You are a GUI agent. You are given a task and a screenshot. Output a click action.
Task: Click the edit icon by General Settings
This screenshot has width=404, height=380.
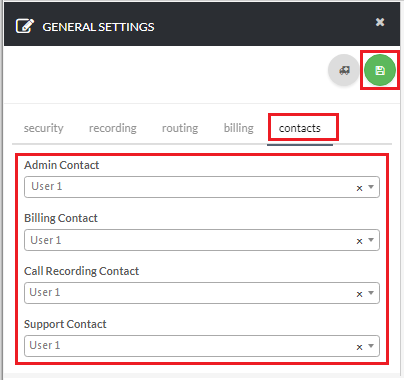(25, 26)
